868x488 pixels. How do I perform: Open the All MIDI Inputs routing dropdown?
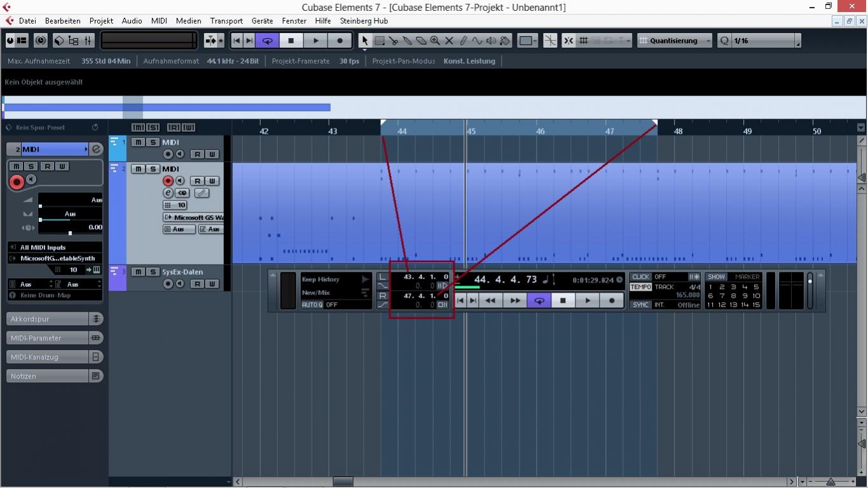(x=55, y=247)
